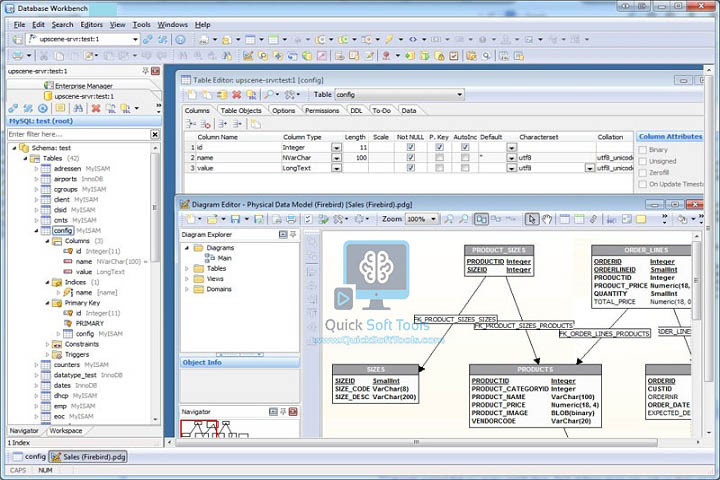Open the upscene-srvr:test:1 connection dropdown
Screen dimensions: 720x480
pos(135,40)
